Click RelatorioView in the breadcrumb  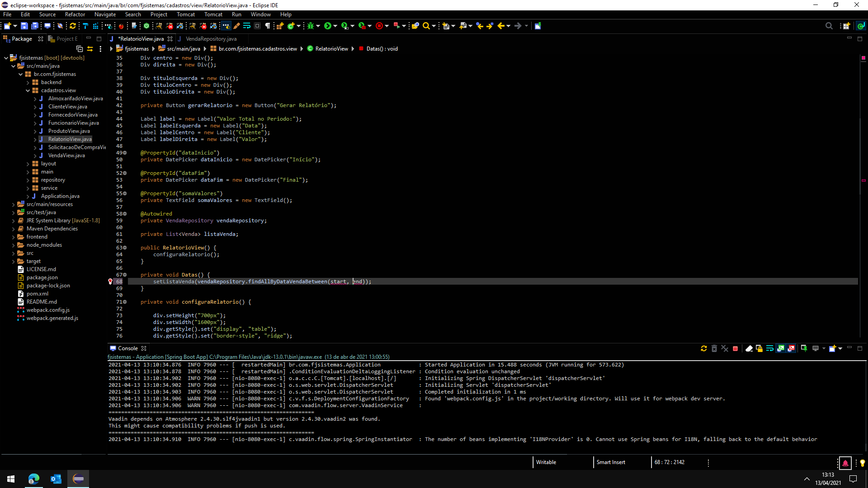tap(331, 49)
